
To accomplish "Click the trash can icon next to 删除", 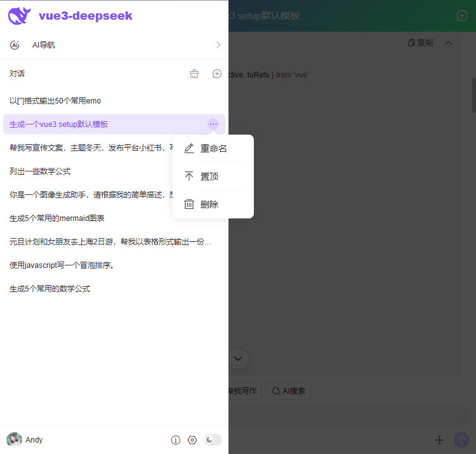I will pos(189,204).
